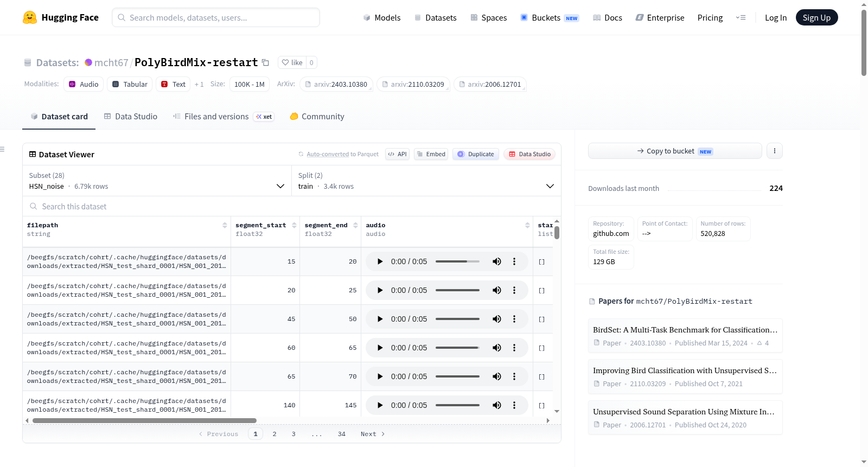Mute audio in the segment 65–70 row
This screenshot has height=467, width=868.
[x=497, y=376]
